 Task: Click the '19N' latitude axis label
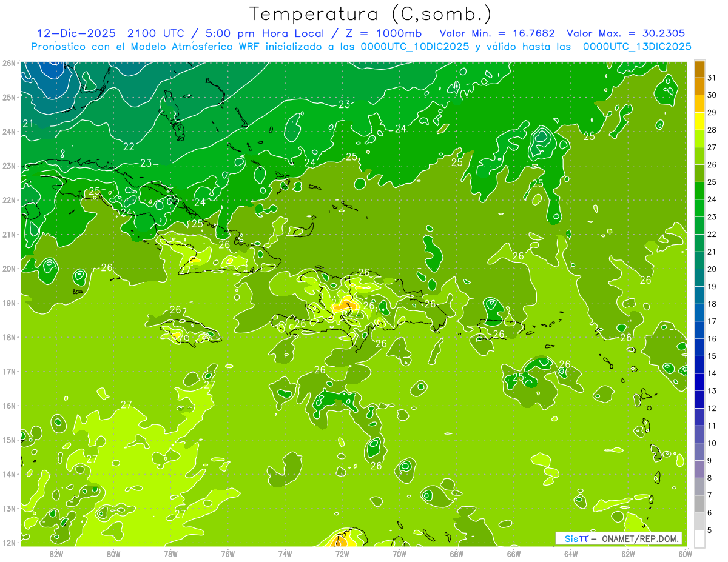(x=8, y=303)
